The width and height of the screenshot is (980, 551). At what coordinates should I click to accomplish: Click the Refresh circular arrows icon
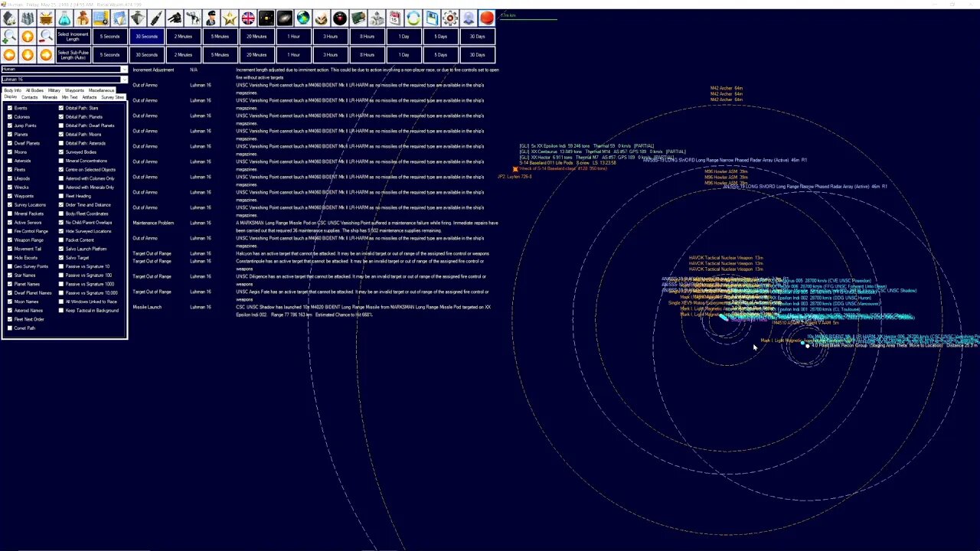coord(413,18)
